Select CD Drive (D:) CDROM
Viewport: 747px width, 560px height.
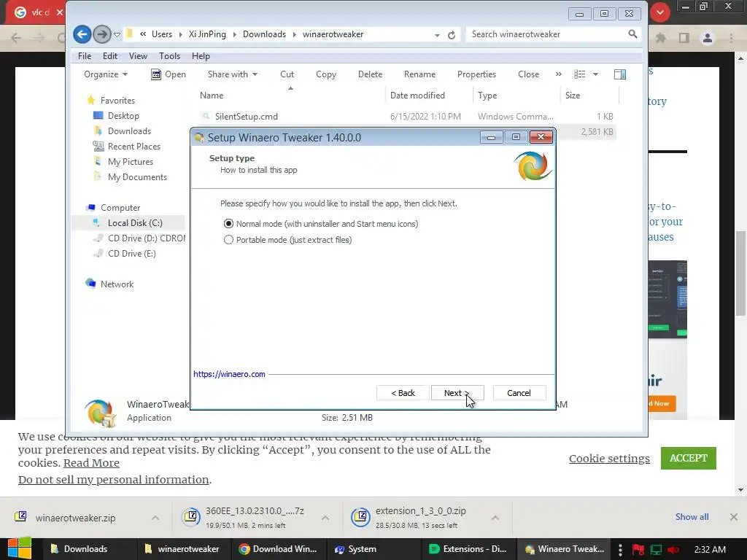(146, 238)
